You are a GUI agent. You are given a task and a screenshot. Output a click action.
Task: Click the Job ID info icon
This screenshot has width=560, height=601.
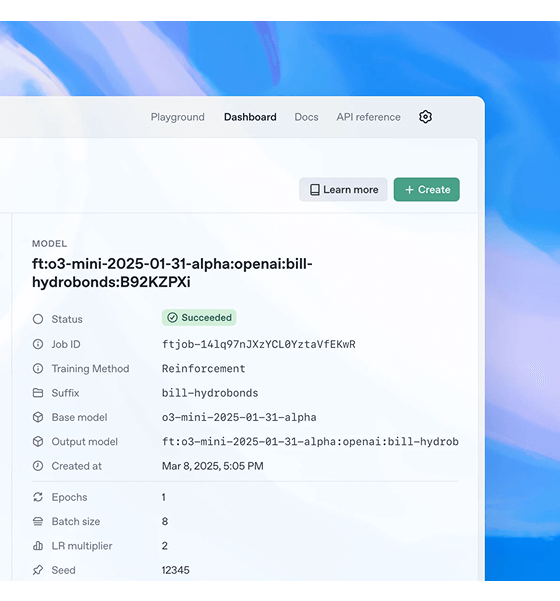point(38,344)
